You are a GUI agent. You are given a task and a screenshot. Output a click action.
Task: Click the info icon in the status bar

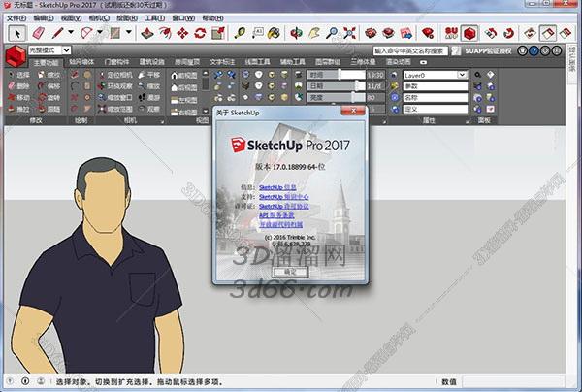[x=25, y=381]
